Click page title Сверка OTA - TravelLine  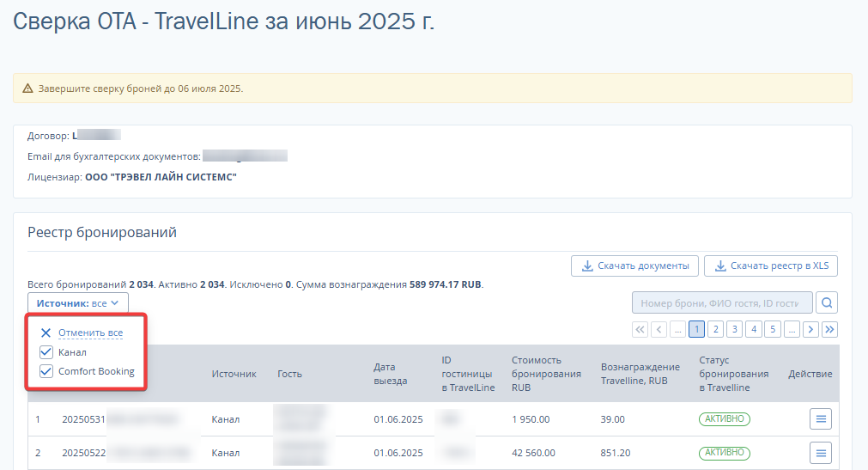pyautogui.click(x=223, y=21)
